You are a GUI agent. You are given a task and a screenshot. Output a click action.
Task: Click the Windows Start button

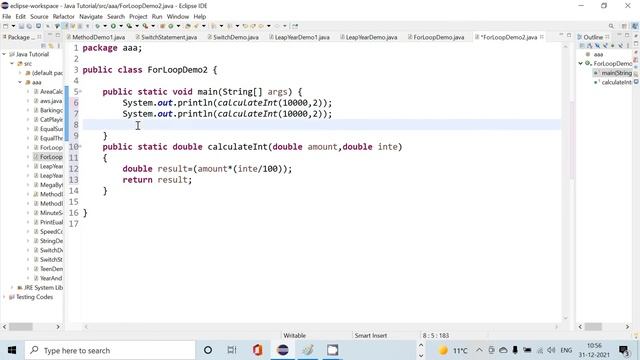[12, 350]
